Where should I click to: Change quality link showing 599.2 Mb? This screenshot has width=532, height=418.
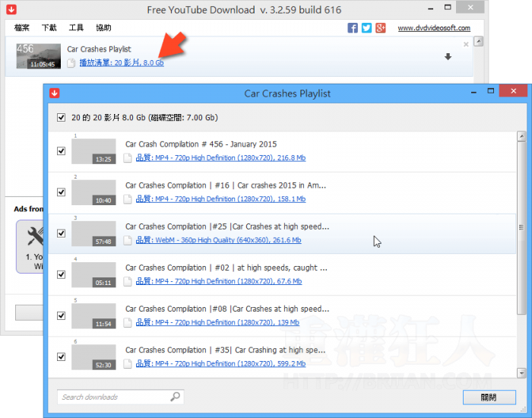pyautogui.click(x=220, y=364)
